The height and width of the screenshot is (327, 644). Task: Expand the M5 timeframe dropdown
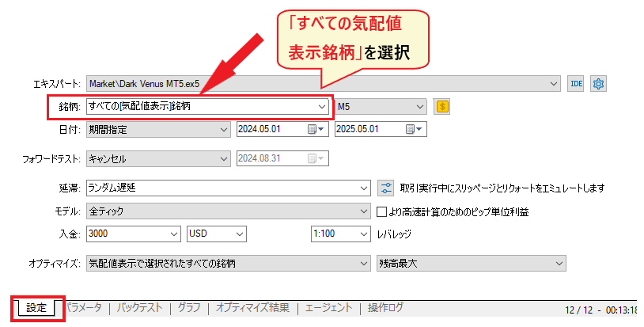[419, 106]
